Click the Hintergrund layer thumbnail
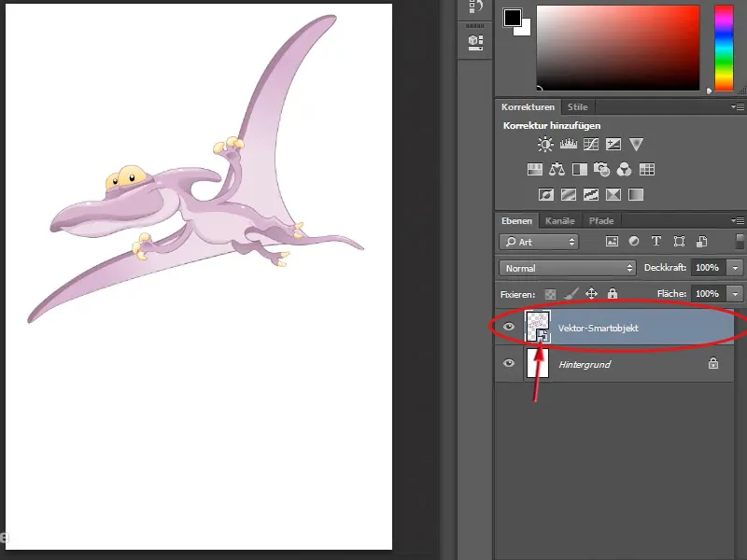This screenshot has height=560, width=747. pyautogui.click(x=538, y=363)
